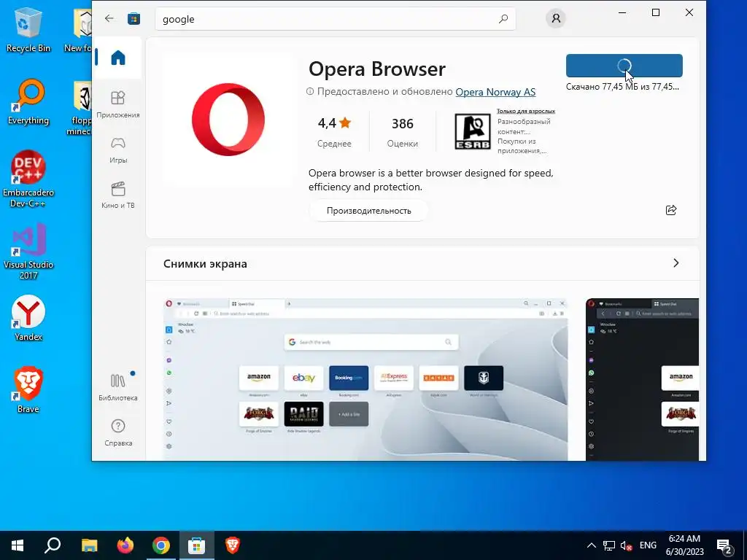Screen dimensions: 747x560
Task: Select the floppa minecraft desktop icon
Action: click(79, 108)
